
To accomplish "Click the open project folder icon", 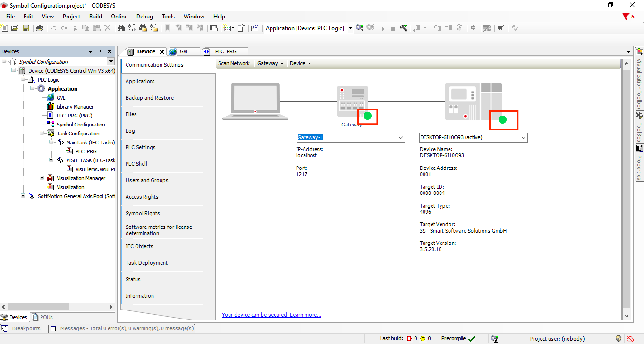I will (x=15, y=28).
